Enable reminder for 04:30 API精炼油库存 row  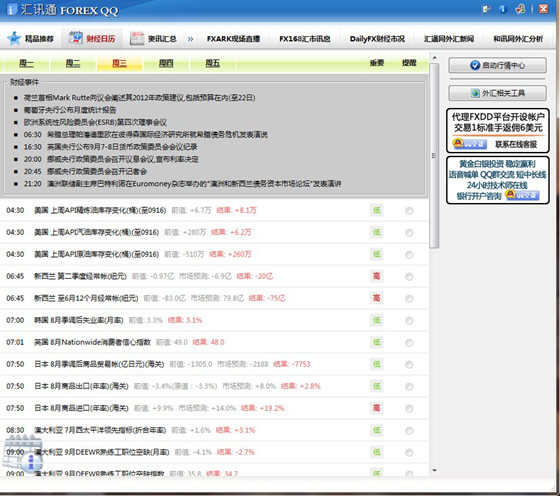pos(409,211)
